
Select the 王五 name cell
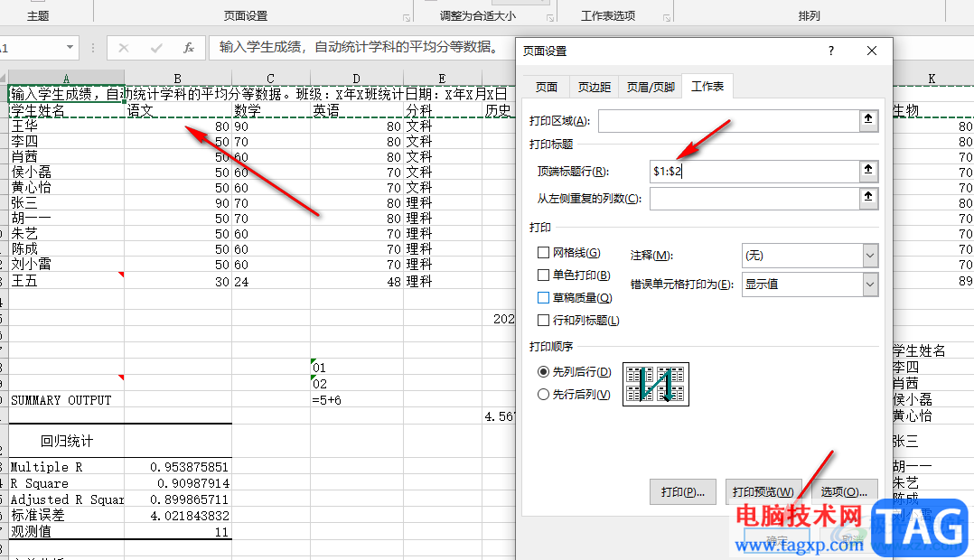pos(66,281)
